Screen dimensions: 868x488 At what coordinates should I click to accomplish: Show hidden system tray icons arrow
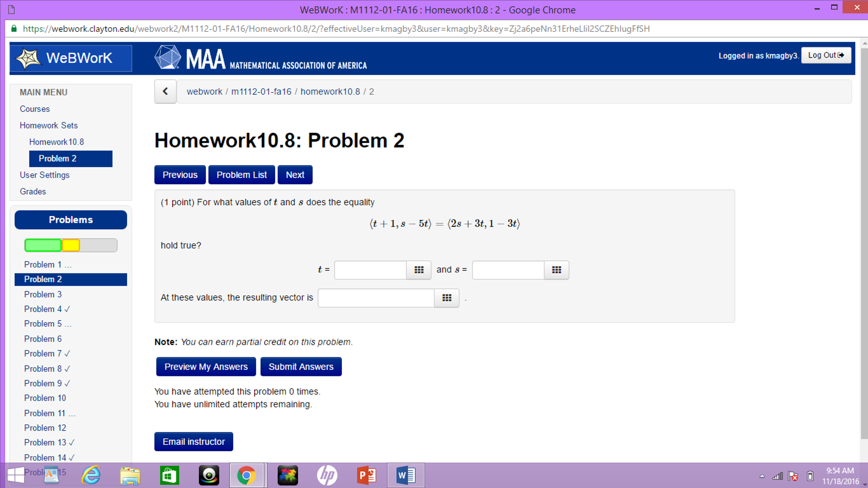click(x=762, y=476)
